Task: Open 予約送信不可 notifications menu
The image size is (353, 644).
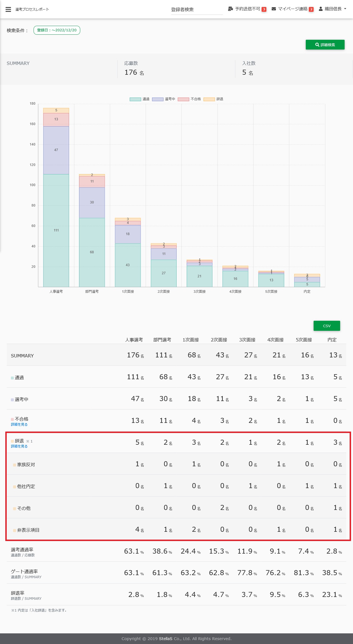Action: coord(247,9)
